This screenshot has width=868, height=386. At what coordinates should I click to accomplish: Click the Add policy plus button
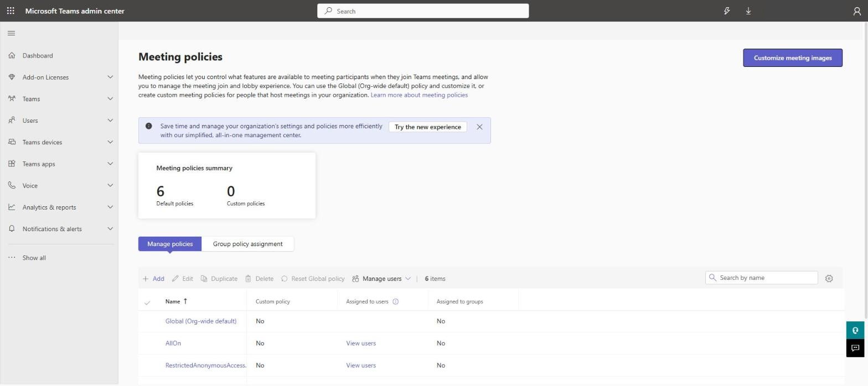tap(153, 279)
